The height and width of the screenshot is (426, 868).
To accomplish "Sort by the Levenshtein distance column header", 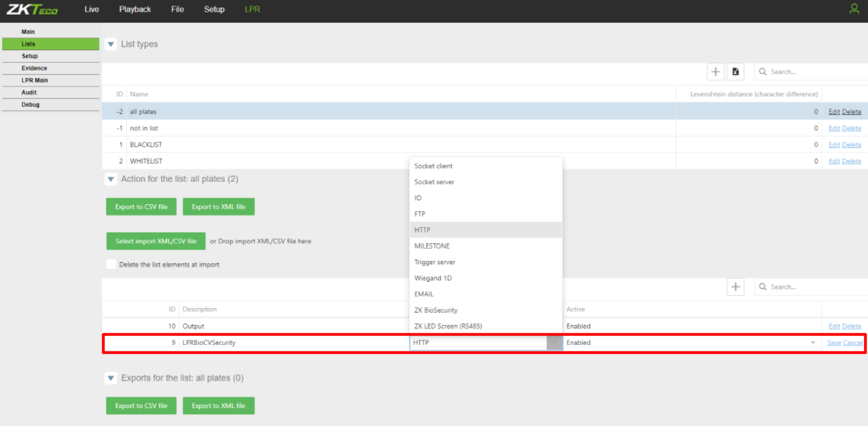I will (754, 94).
